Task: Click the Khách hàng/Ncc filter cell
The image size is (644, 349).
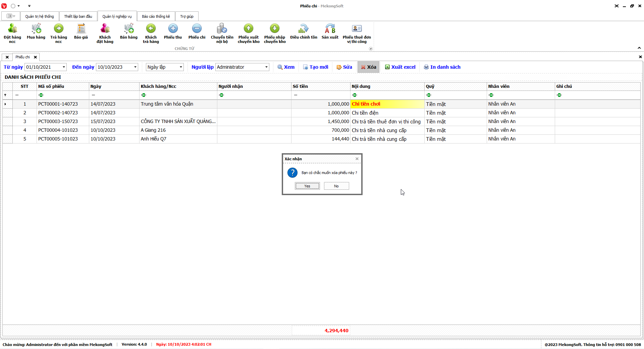Action: pyautogui.click(x=178, y=95)
